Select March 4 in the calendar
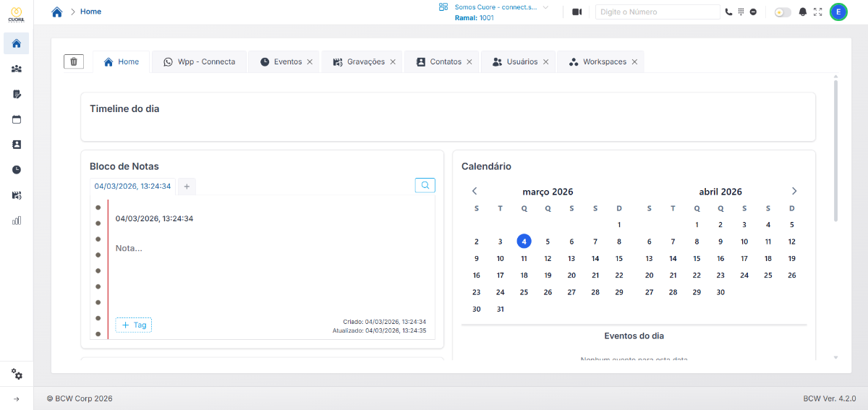Viewport: 868px width, 410px height. click(x=524, y=242)
